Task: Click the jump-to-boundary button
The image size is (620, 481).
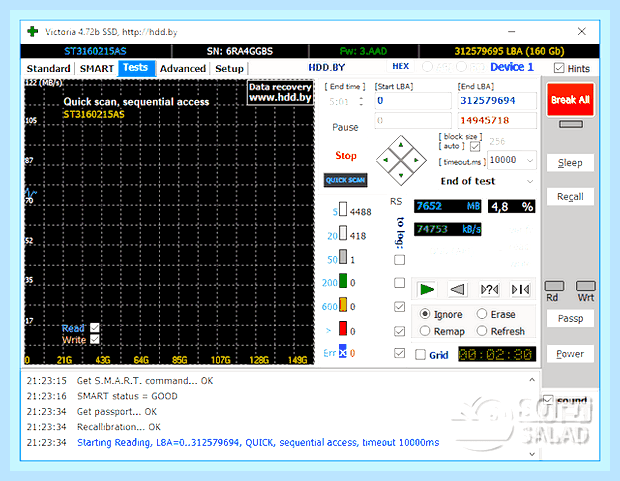Action: tap(520, 290)
